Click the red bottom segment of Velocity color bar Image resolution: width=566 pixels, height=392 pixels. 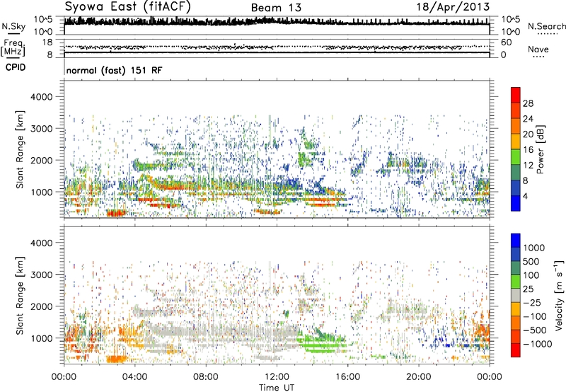coord(516,350)
